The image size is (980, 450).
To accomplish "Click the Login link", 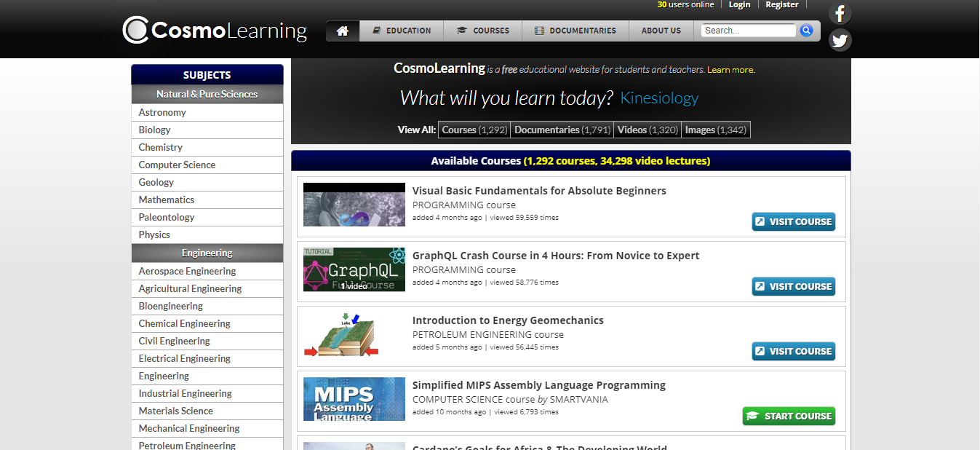I will pos(739,4).
